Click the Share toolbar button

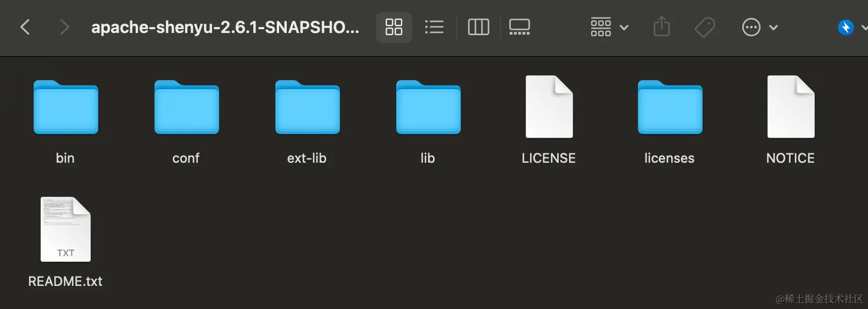click(661, 26)
